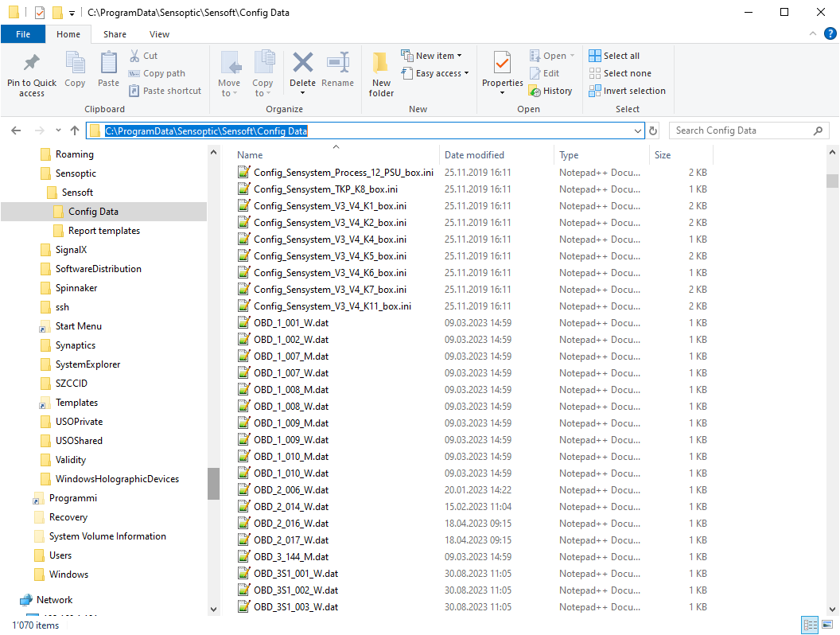Open the File menu
Image resolution: width=840 pixels, height=635 pixels.
tap(23, 34)
